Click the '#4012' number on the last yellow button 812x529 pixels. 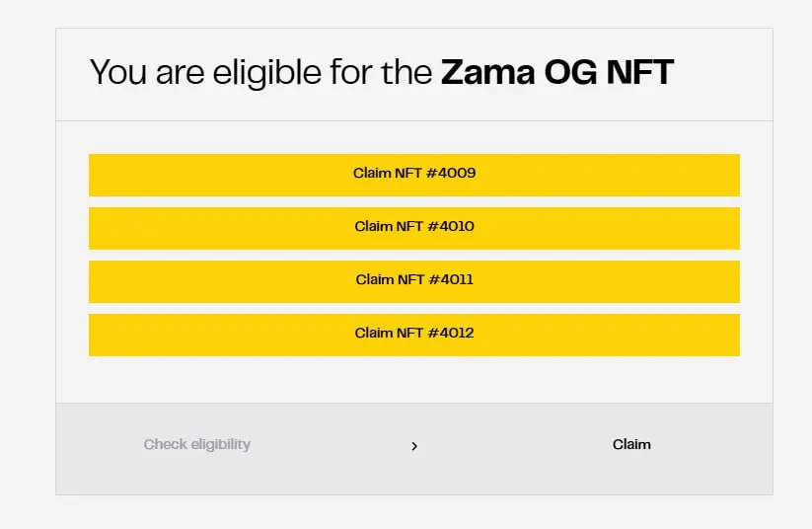(x=451, y=334)
